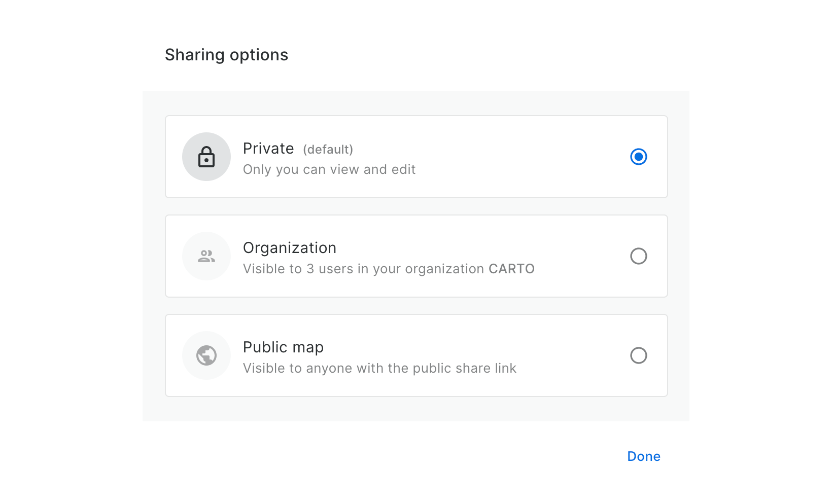Select the Organization radio button
The width and height of the screenshot is (832, 504).
638,256
